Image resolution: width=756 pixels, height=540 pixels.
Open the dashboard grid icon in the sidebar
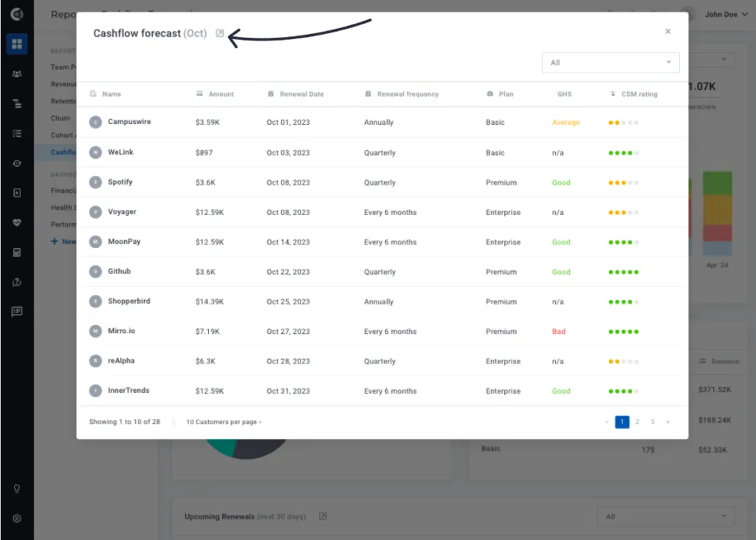(x=17, y=44)
